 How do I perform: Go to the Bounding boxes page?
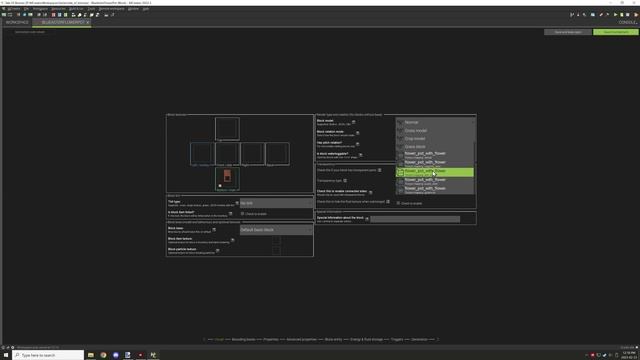[244, 339]
